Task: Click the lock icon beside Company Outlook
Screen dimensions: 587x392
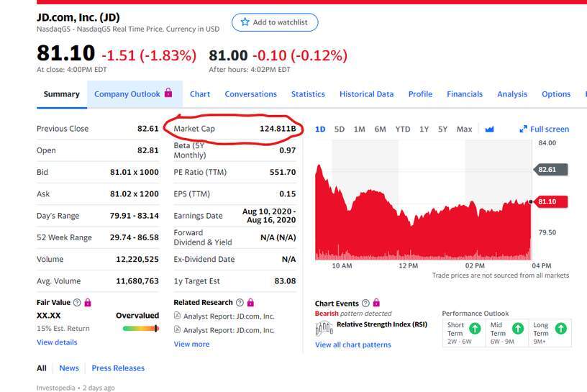Action: click(168, 93)
